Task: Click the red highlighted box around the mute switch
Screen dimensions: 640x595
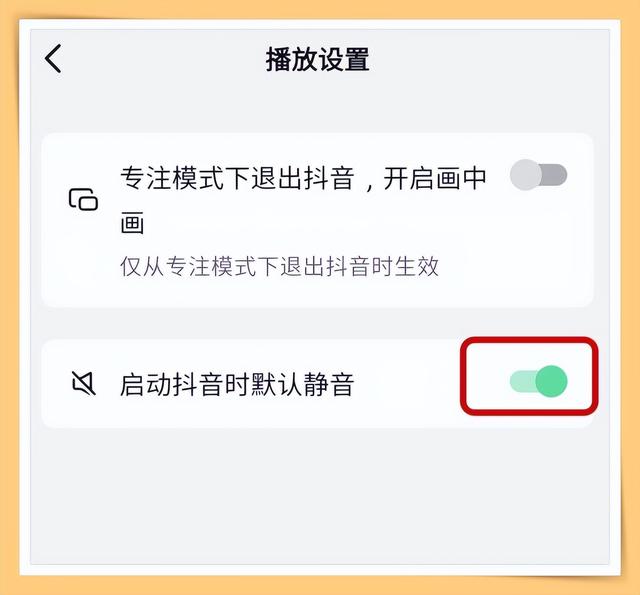Action: pos(529,376)
